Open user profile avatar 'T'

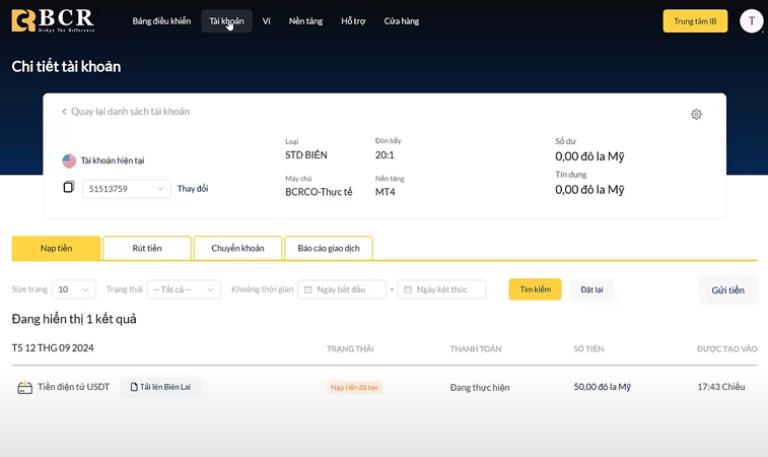(751, 21)
